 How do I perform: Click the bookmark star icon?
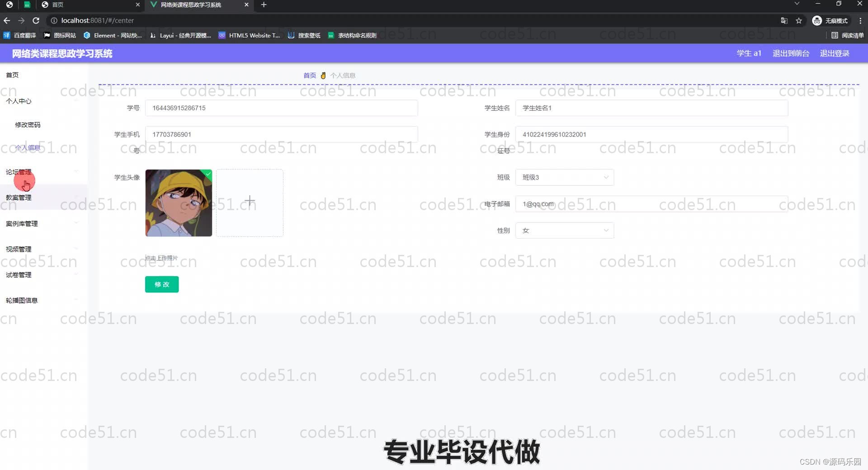(x=799, y=21)
